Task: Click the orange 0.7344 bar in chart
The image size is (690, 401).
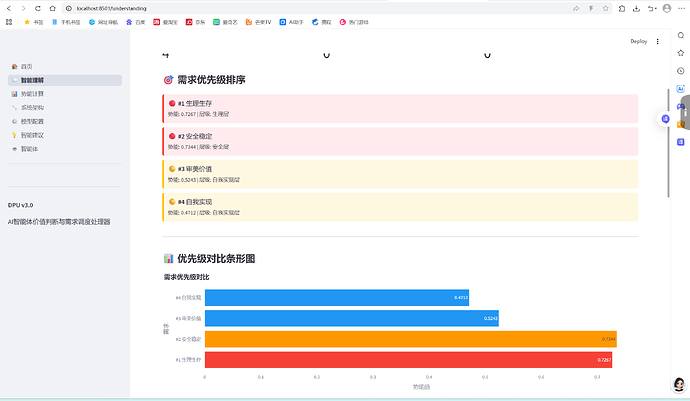Action: [x=411, y=339]
